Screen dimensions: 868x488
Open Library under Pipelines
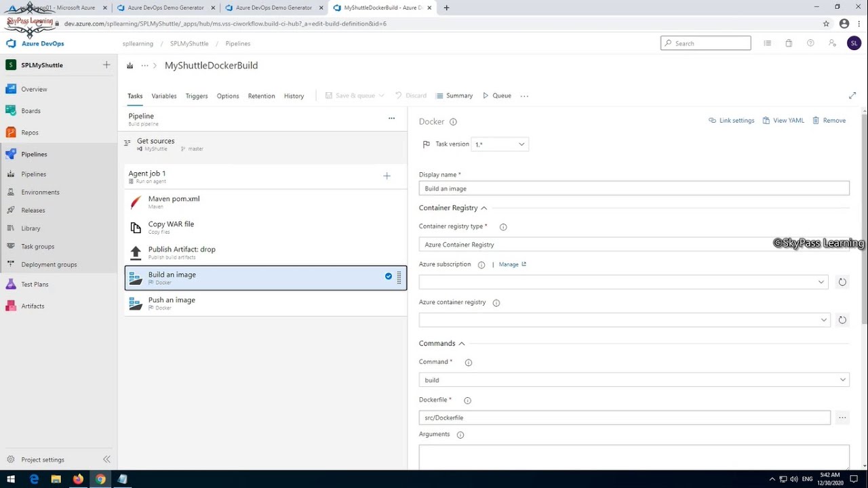click(x=31, y=228)
